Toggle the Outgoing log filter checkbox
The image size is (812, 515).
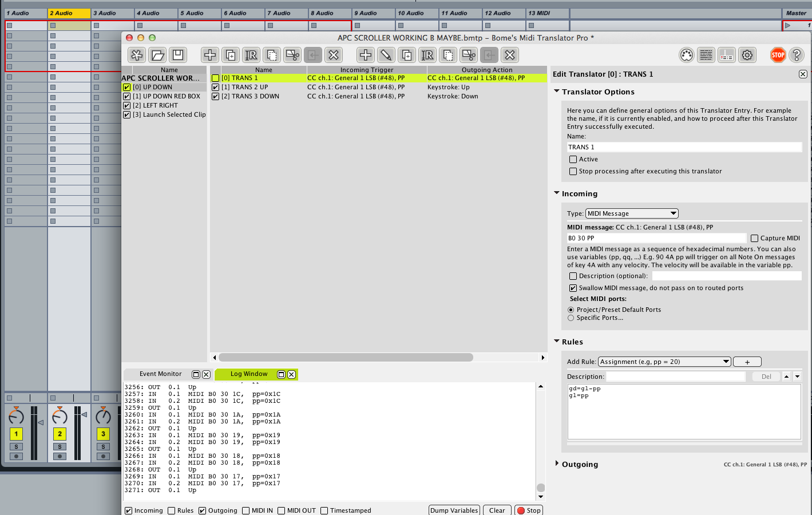202,510
